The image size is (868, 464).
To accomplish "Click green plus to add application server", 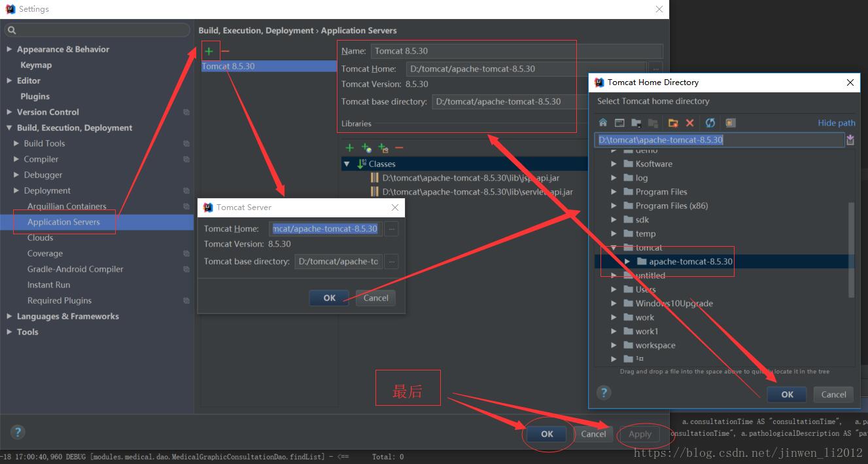I will [209, 51].
